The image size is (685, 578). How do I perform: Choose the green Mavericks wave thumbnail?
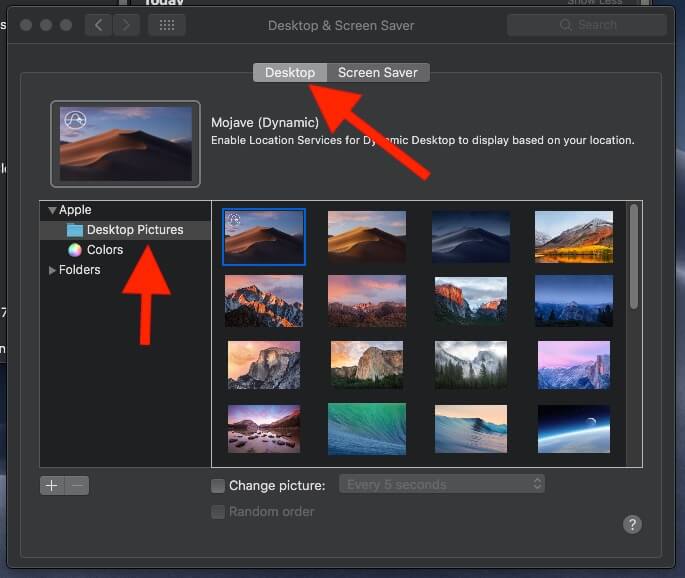point(367,429)
